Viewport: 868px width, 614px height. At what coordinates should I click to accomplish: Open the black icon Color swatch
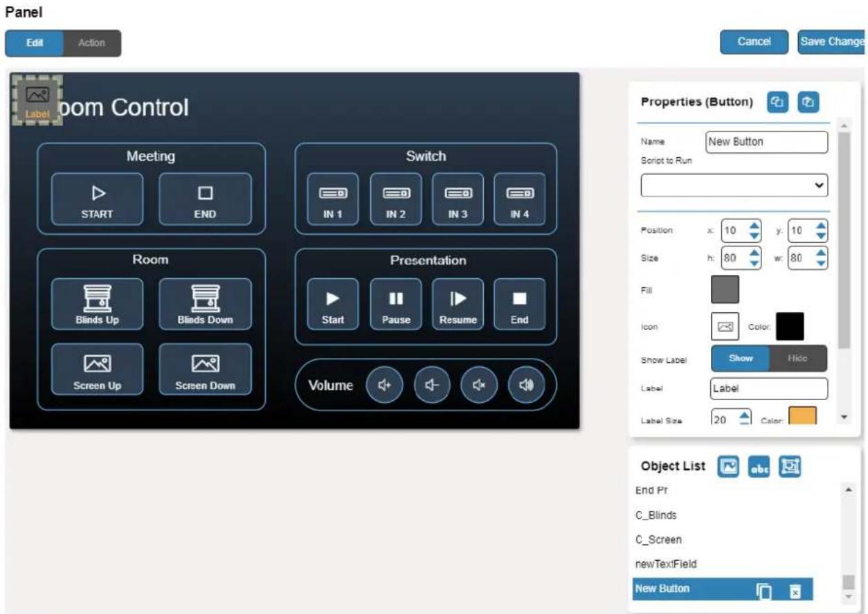point(790,326)
